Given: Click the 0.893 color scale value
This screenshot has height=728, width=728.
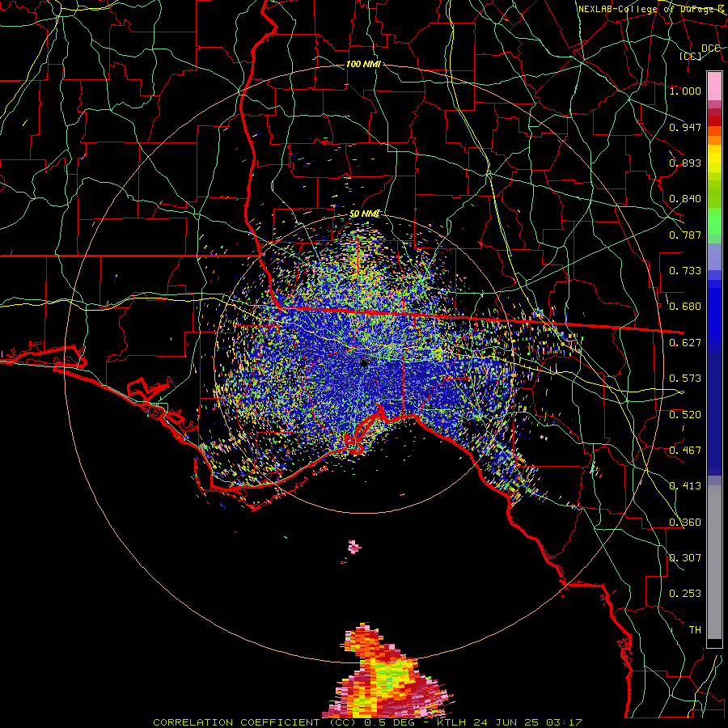Looking at the screenshot, I should 685,163.
